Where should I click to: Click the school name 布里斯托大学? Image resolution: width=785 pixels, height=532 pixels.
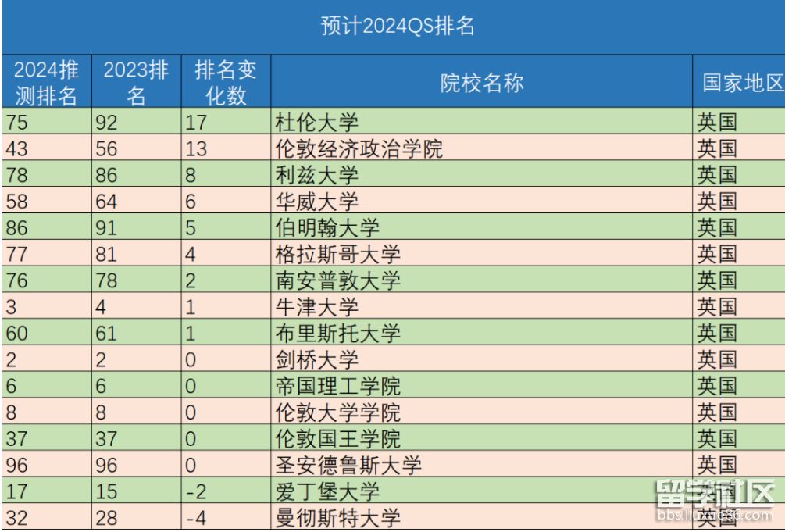(x=338, y=334)
